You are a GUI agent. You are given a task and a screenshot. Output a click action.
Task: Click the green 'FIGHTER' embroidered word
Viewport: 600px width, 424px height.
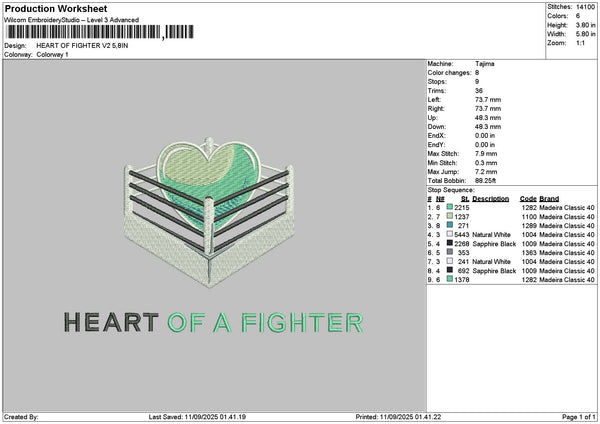(302, 323)
